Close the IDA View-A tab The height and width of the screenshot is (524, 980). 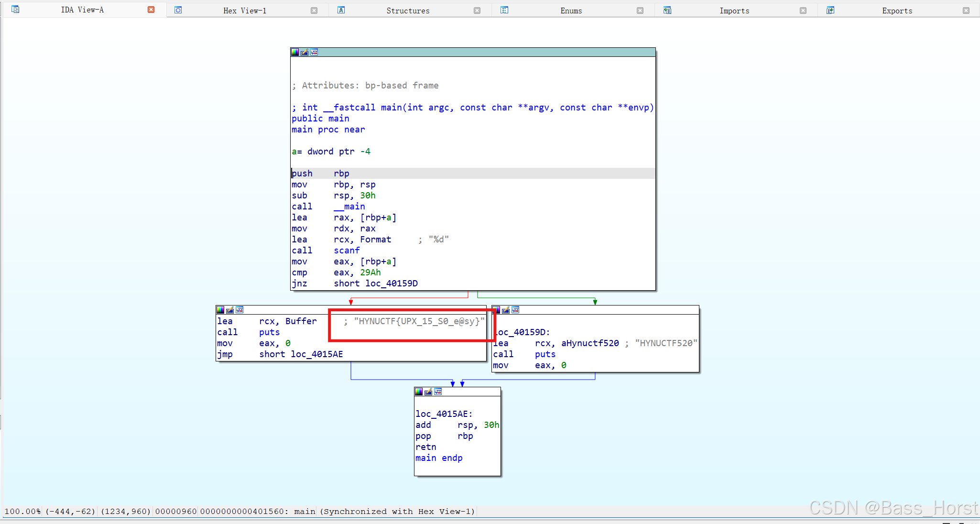click(151, 10)
